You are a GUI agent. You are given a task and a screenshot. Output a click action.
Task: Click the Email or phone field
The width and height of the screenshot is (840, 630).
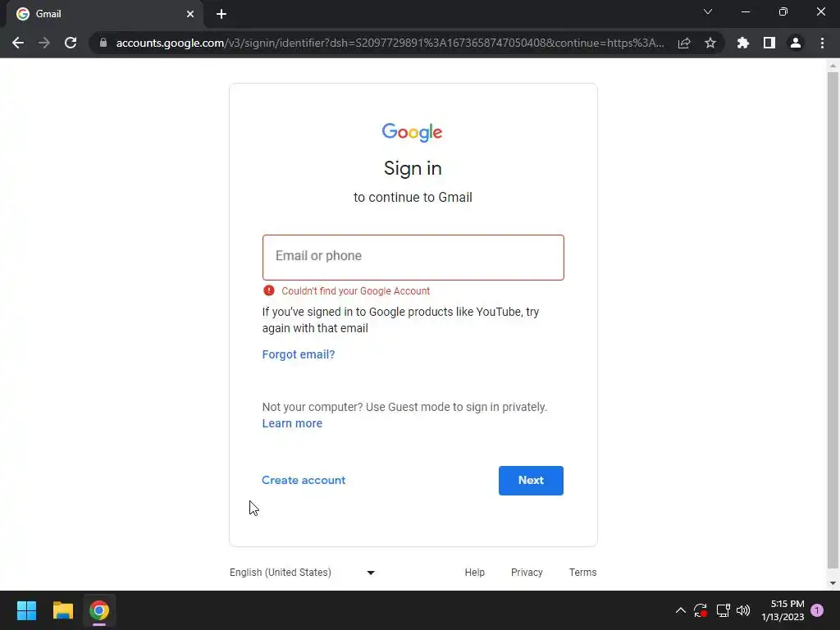pyautogui.click(x=413, y=257)
